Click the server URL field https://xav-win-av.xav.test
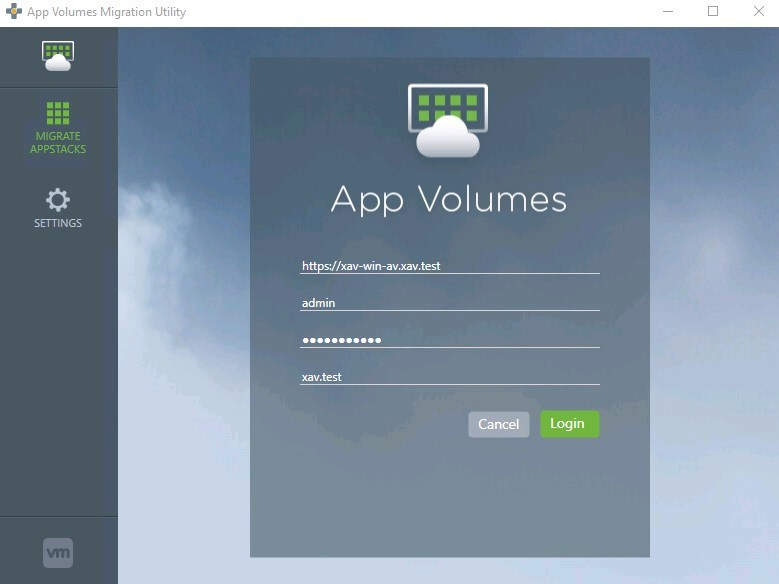 [450, 266]
